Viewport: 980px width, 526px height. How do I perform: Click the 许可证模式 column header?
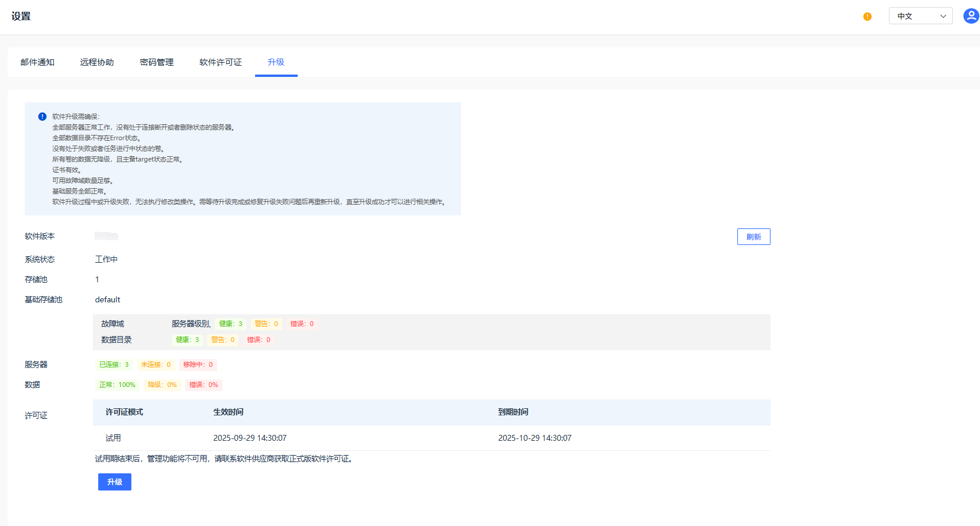point(124,412)
